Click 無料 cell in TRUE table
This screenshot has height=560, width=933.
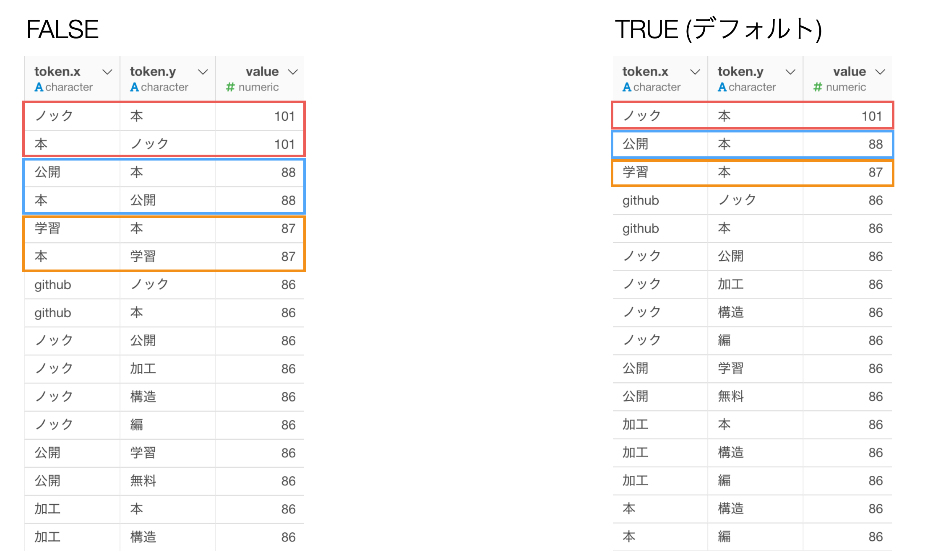click(730, 397)
